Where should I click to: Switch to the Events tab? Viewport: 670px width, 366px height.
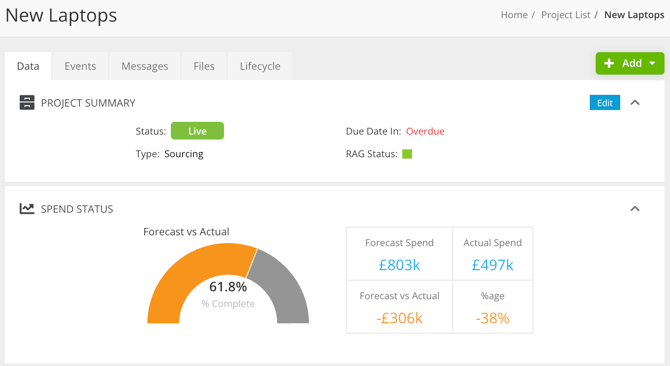tap(80, 66)
